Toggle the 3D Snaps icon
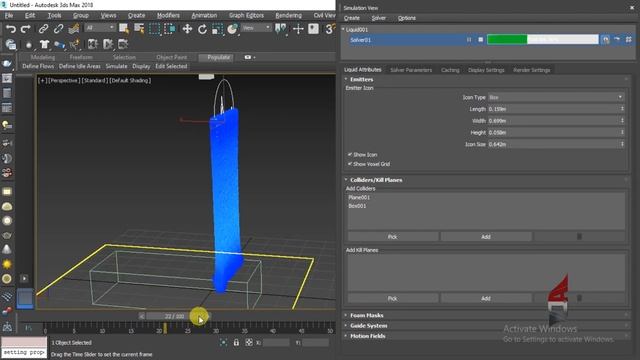Viewport: 640px width, 360px height. point(329,29)
